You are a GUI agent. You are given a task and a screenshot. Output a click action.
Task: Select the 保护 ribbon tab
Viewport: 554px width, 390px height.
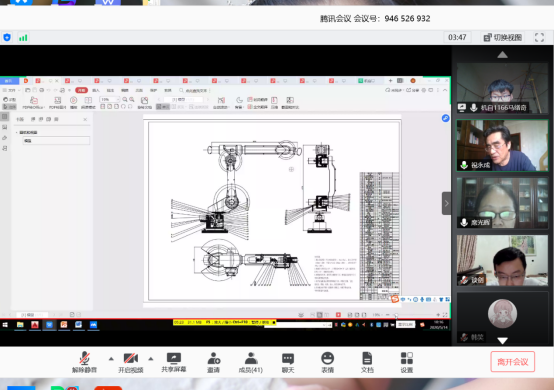click(153, 90)
